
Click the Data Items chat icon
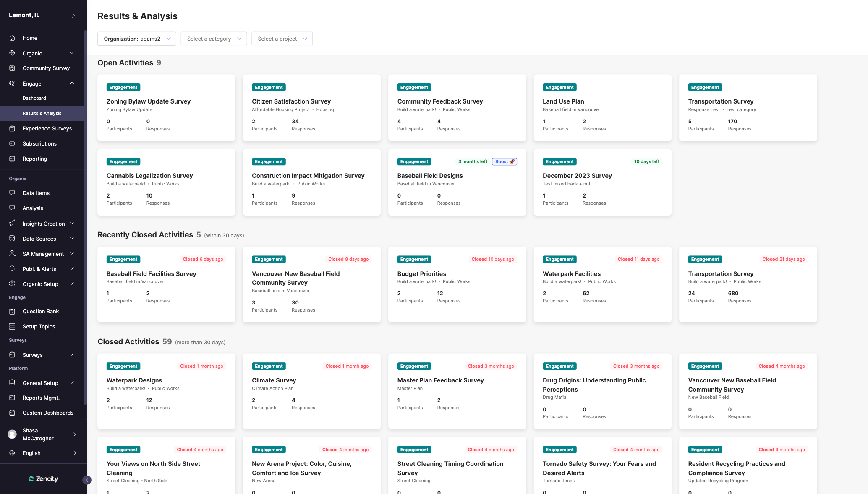tap(12, 193)
